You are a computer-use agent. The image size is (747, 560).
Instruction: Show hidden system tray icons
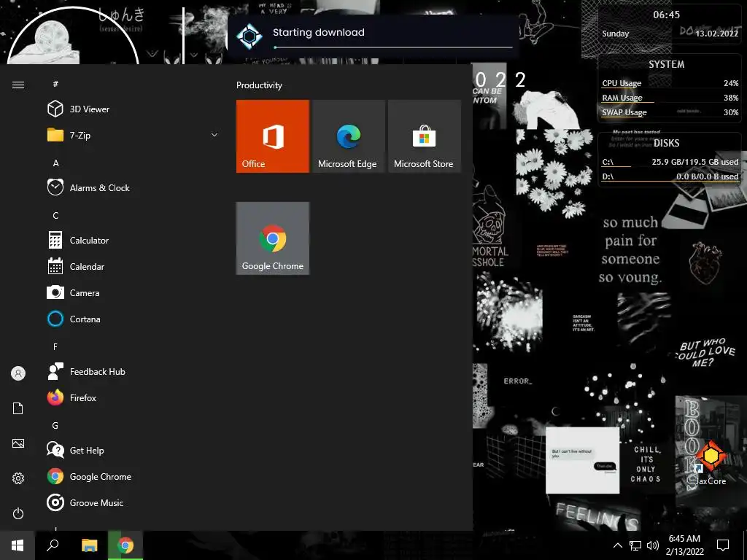617,545
